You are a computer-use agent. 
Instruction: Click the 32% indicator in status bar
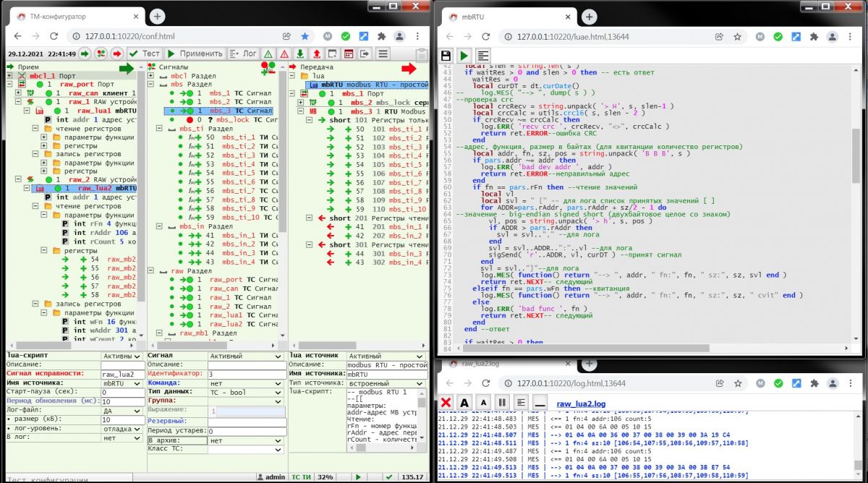coord(325,476)
